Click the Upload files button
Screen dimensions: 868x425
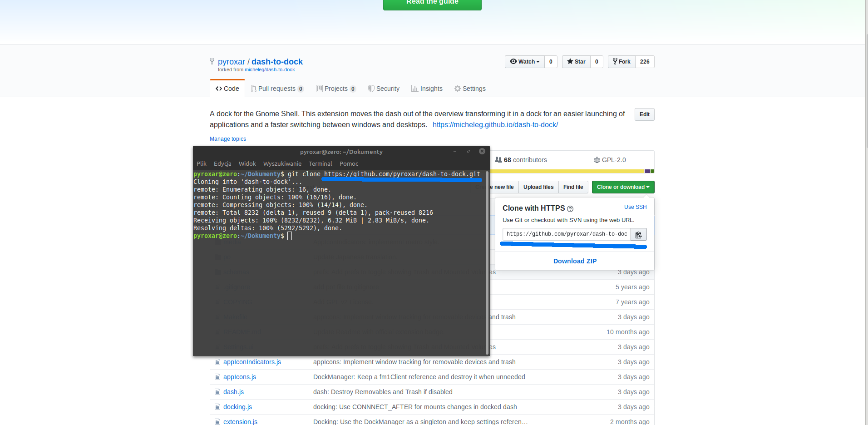(538, 187)
